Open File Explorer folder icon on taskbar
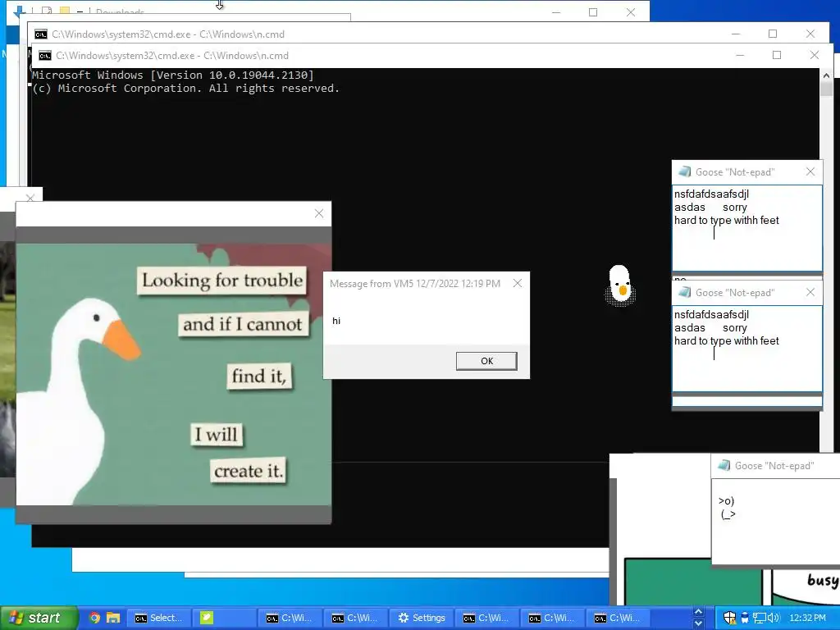The image size is (840, 630). [113, 618]
